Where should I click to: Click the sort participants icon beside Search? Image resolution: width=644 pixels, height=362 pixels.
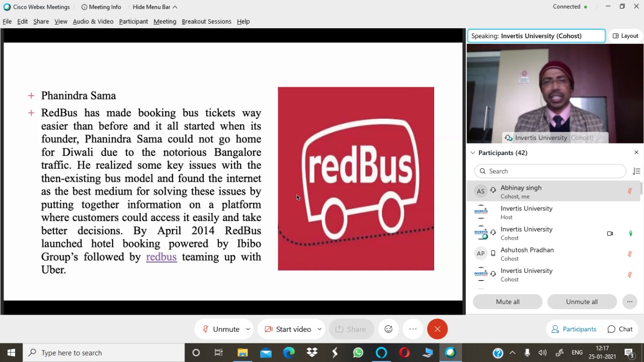tap(636, 171)
